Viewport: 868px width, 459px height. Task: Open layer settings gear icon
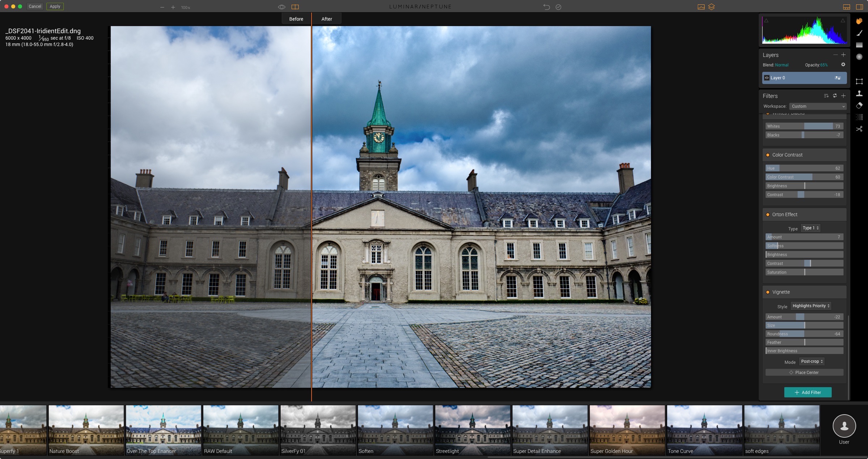point(843,65)
